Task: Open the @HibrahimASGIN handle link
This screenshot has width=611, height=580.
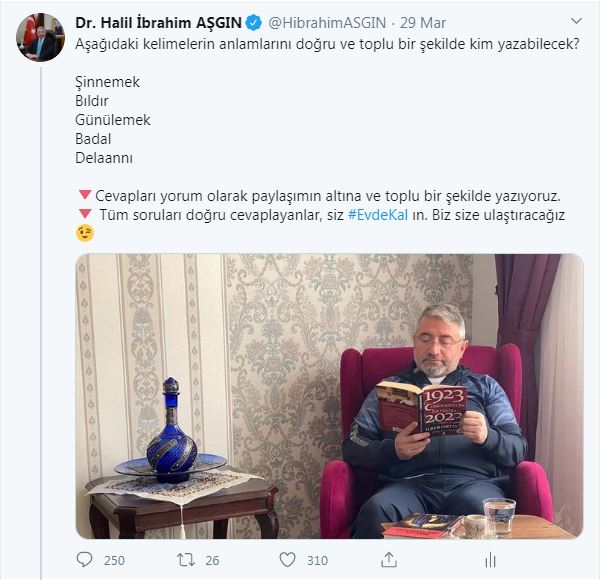Action: coord(327,23)
